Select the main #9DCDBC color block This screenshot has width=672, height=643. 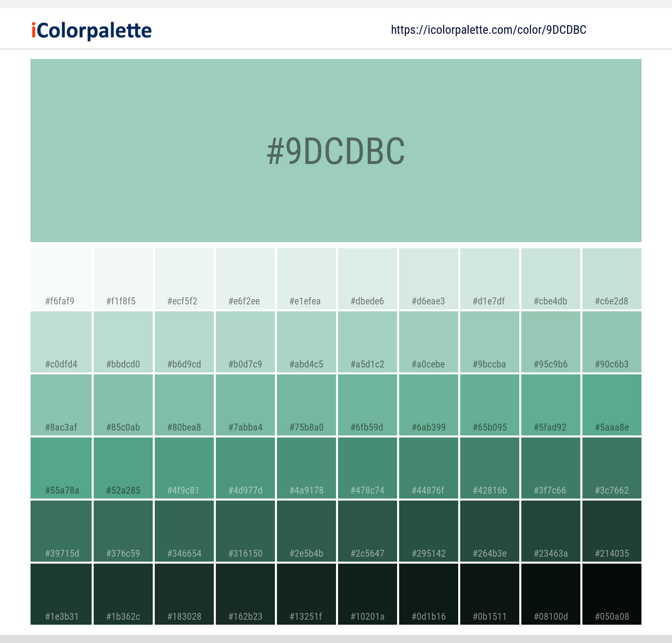(336, 151)
